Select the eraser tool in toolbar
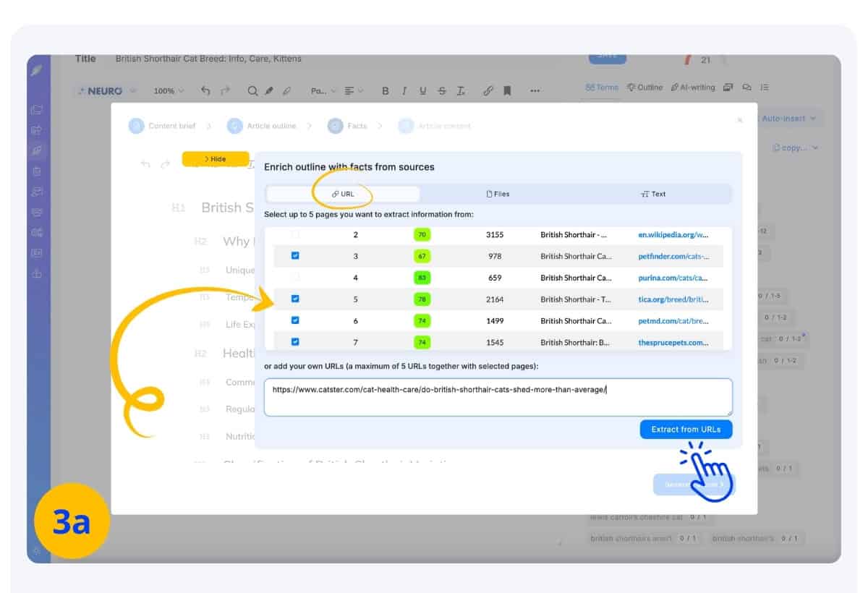Image resolution: width=868 pixels, height=593 pixels. [x=286, y=91]
